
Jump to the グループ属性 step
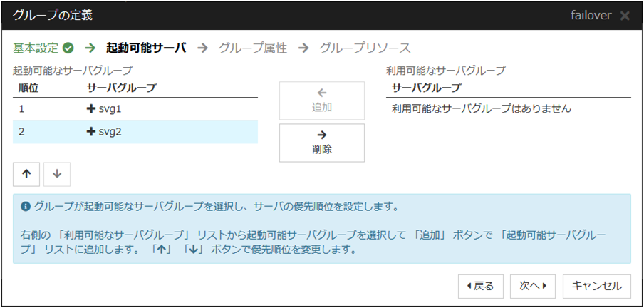pos(252,48)
